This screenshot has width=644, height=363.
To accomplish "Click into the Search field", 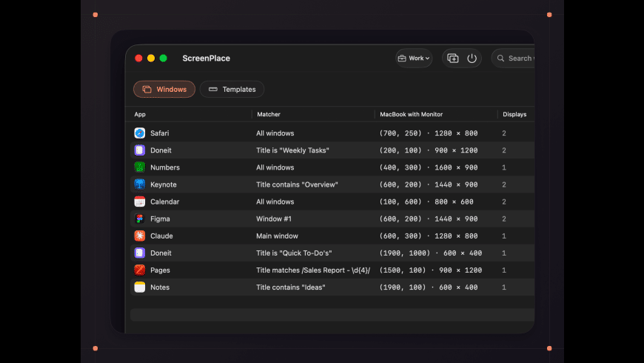I will click(x=514, y=59).
